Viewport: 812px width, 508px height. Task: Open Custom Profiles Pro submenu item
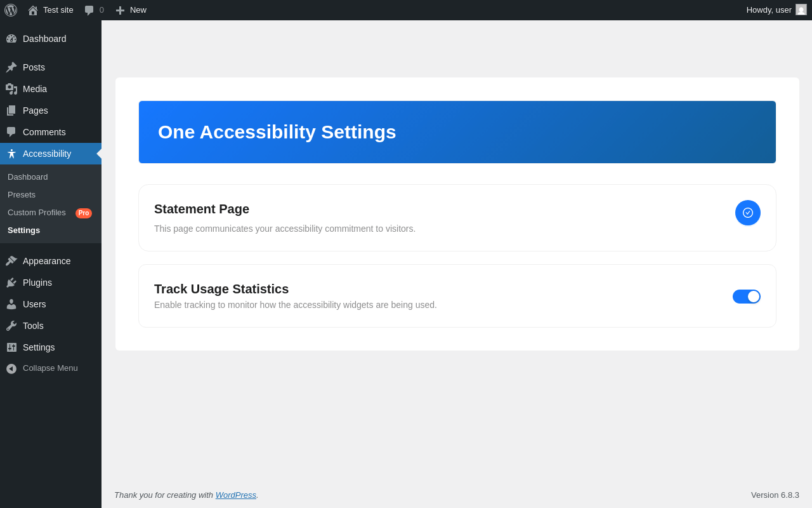(x=51, y=213)
